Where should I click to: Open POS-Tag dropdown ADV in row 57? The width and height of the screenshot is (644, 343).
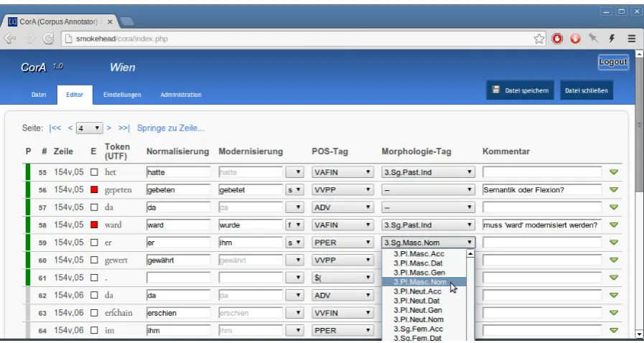pos(342,207)
